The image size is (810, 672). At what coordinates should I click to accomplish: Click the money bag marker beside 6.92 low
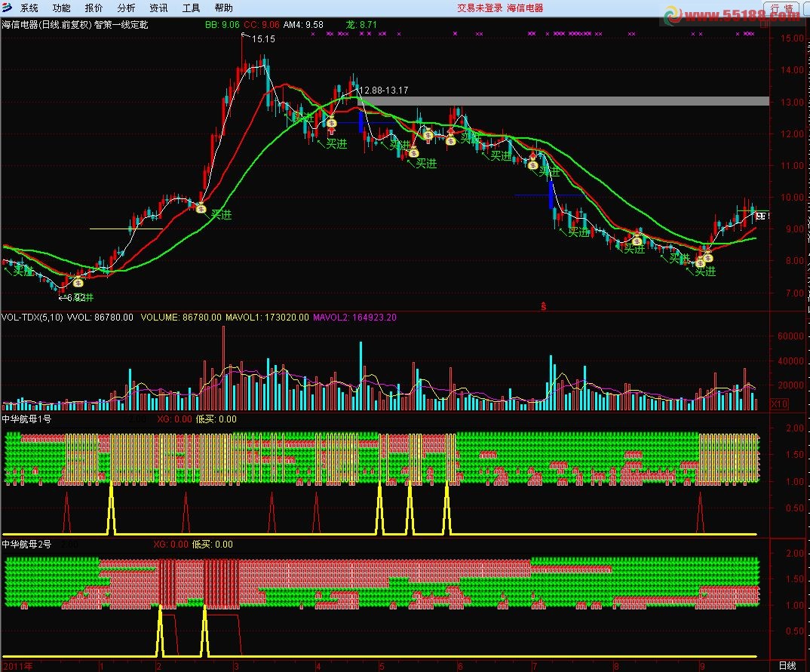78,282
